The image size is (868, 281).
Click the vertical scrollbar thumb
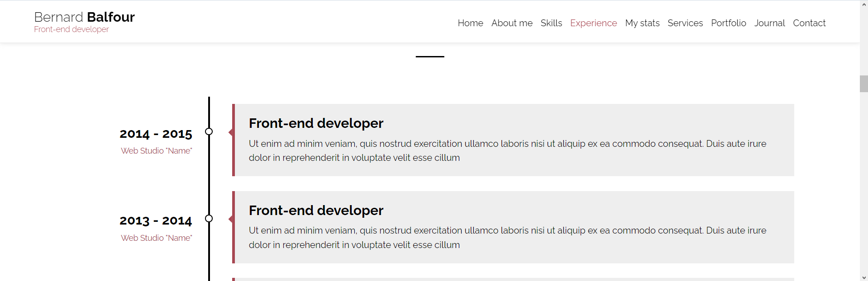point(864,84)
